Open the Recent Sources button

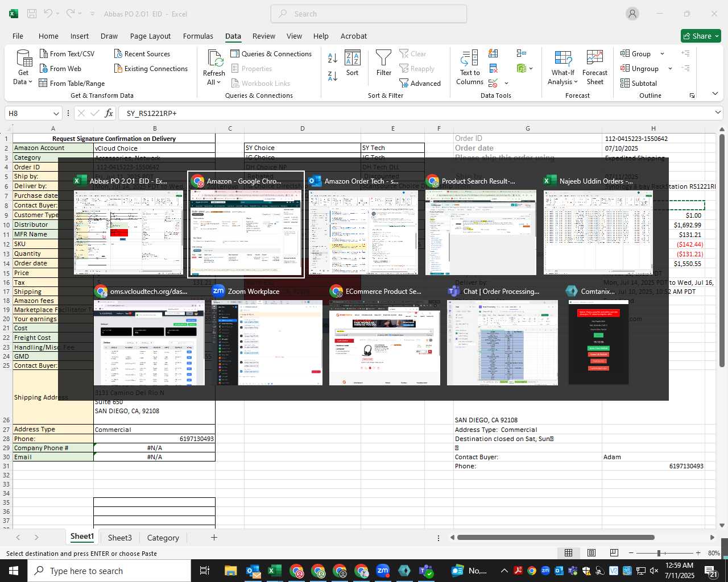pyautogui.click(x=142, y=54)
